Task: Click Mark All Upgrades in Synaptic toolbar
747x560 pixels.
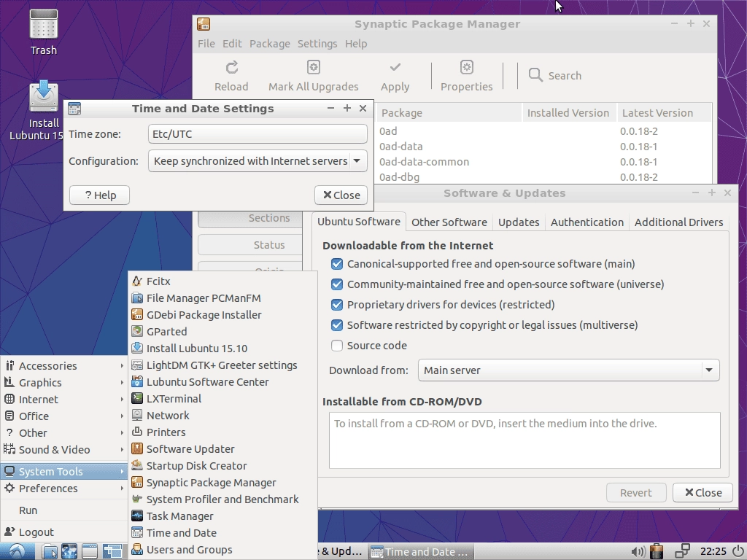Action: (313, 76)
